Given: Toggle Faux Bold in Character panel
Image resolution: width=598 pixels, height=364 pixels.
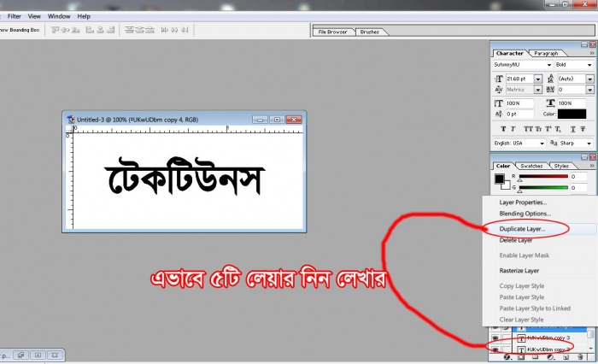Looking at the screenshot, I should 503,129.
